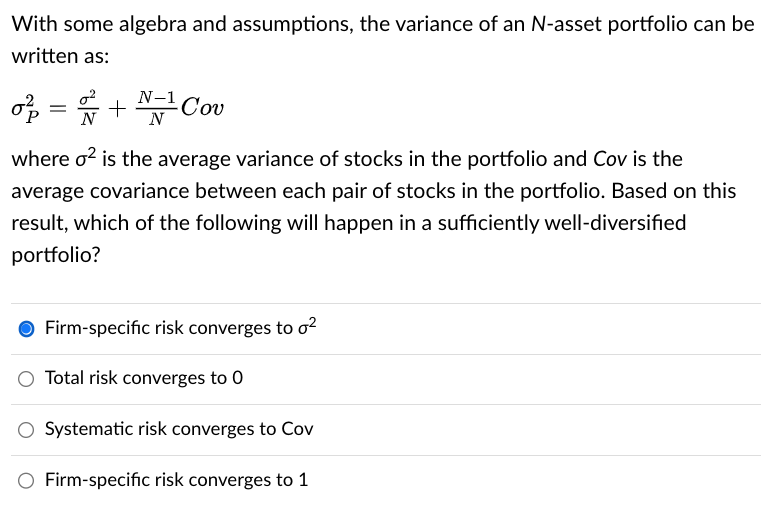
Task: Click the 'Firm-specific risk converges to 1' answer text
Action: tap(177, 480)
